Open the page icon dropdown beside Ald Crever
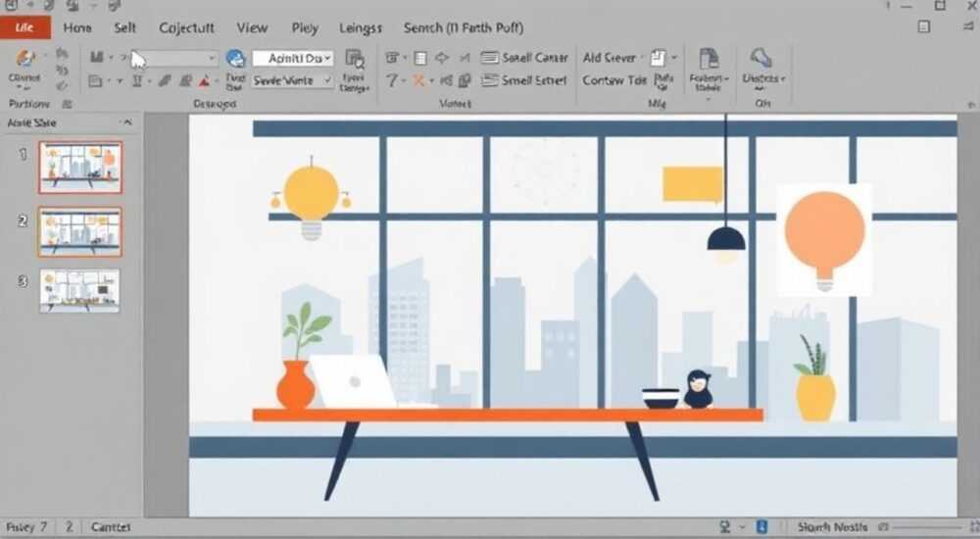Viewport: 980px width, 539px height. tap(675, 58)
